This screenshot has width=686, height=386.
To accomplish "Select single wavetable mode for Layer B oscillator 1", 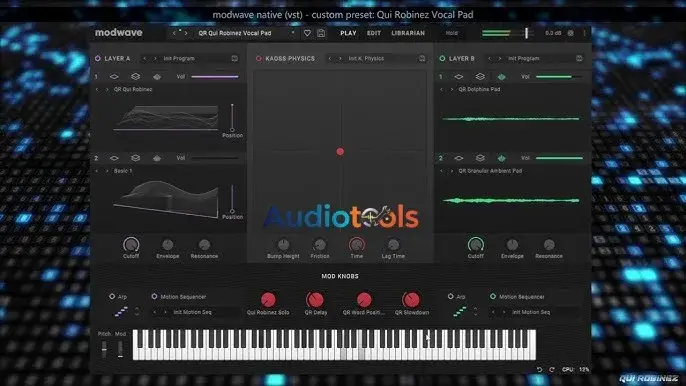I will coord(458,77).
